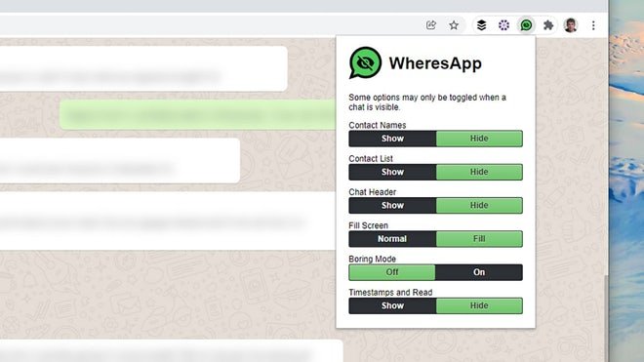The height and width of the screenshot is (362, 644).
Task: Set Chat Header to Show
Action: [x=392, y=206]
